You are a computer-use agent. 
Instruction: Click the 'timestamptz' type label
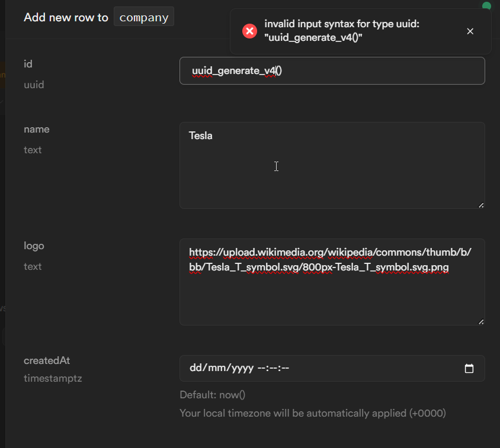pos(53,378)
